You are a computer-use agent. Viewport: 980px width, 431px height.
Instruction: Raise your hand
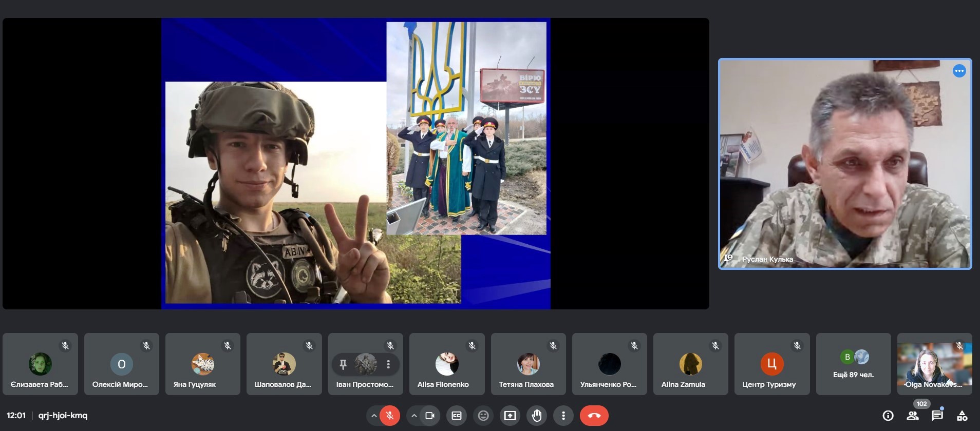click(x=537, y=416)
